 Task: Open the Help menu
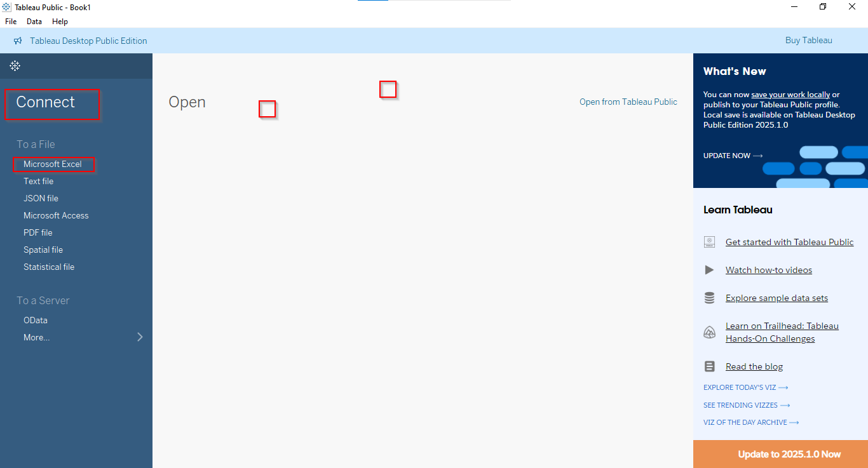tap(60, 21)
